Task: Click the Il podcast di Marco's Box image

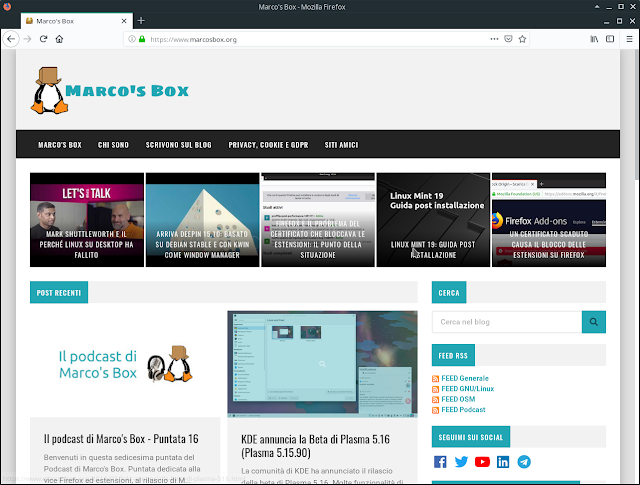Action: click(125, 364)
